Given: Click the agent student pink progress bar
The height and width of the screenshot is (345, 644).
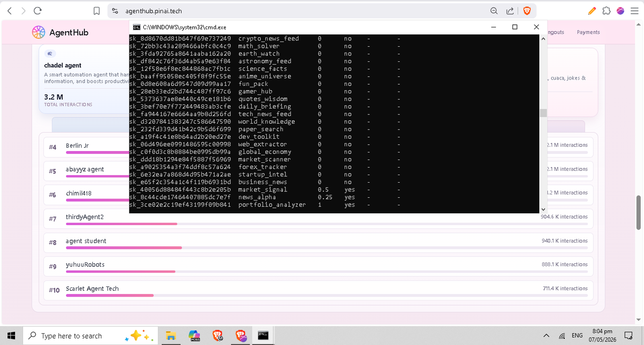Looking at the screenshot, I should coord(124,247).
